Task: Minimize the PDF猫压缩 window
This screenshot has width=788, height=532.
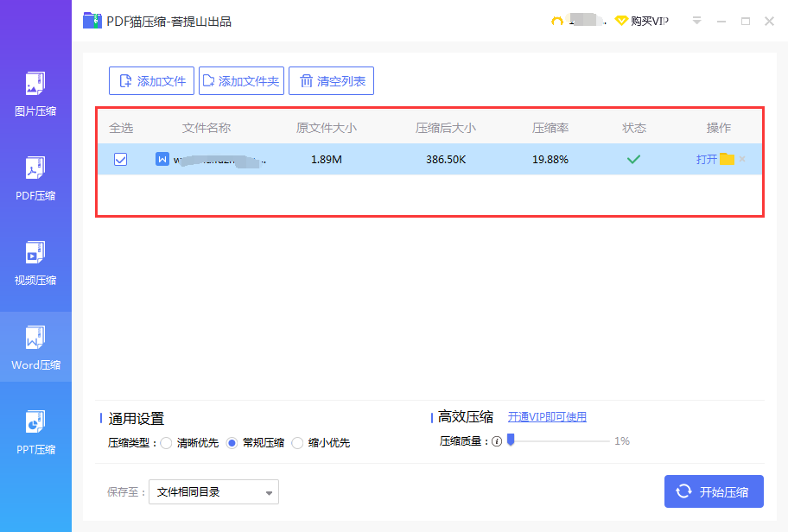Action: [x=721, y=22]
